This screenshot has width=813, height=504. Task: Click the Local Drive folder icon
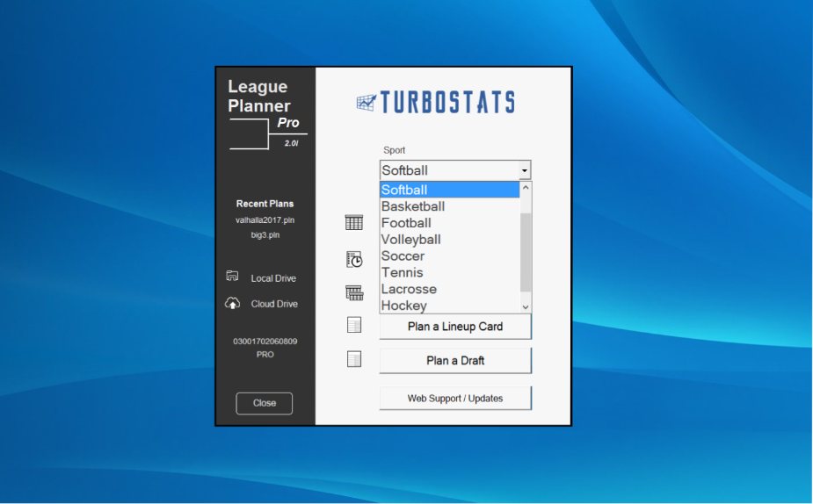[x=232, y=276]
